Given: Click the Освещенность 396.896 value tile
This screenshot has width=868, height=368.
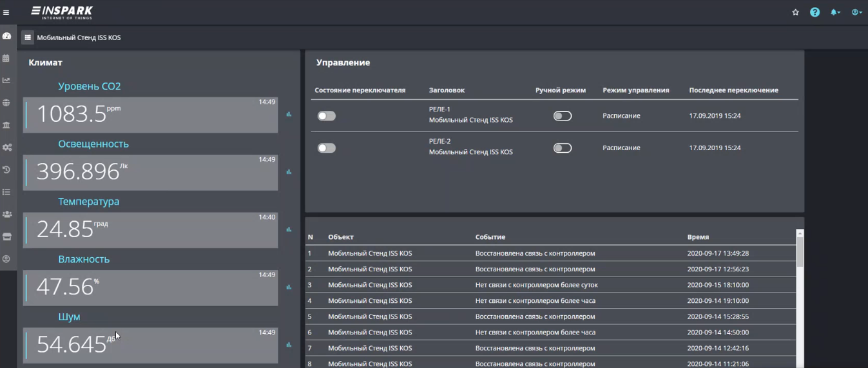Looking at the screenshot, I should coord(150,172).
